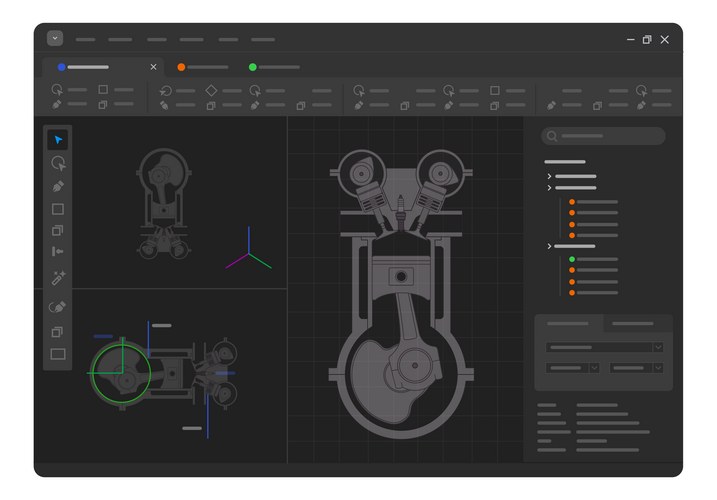This screenshot has height=500, width=717.
Task: Select the second tab in properties panel
Action: [633, 324]
